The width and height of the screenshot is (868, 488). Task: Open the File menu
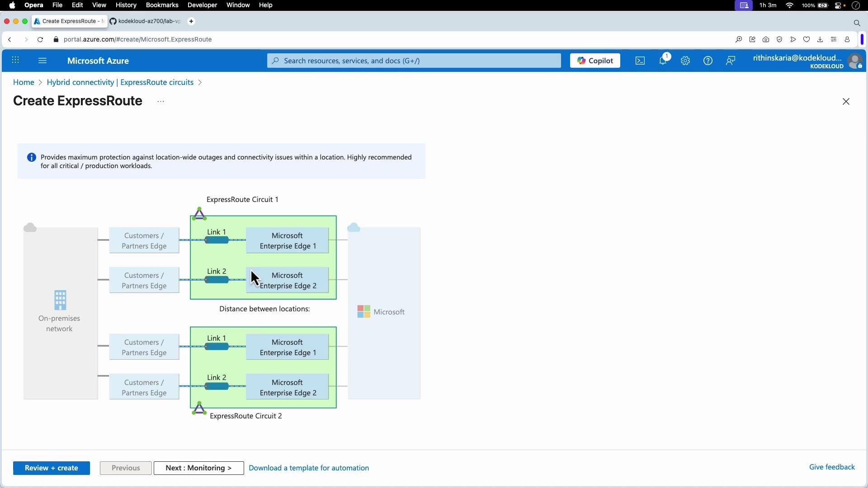(57, 5)
